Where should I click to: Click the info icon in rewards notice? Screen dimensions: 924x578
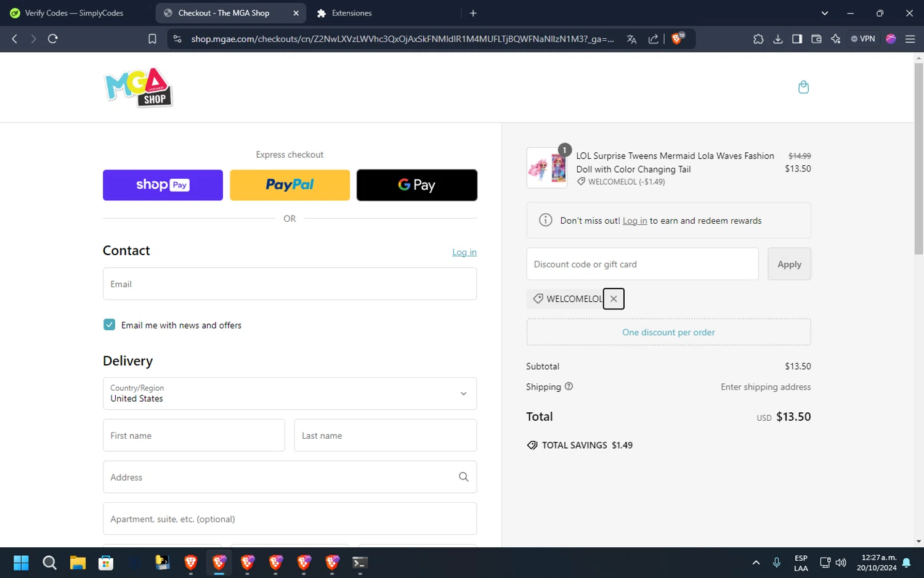pyautogui.click(x=545, y=220)
